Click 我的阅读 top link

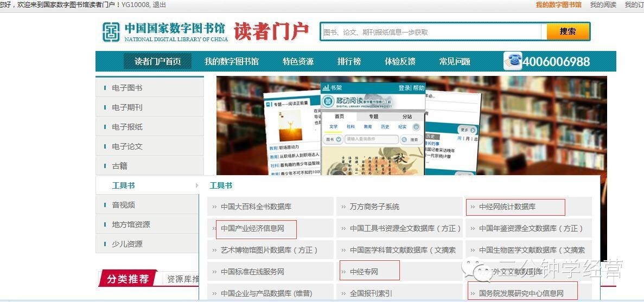(x=603, y=4)
